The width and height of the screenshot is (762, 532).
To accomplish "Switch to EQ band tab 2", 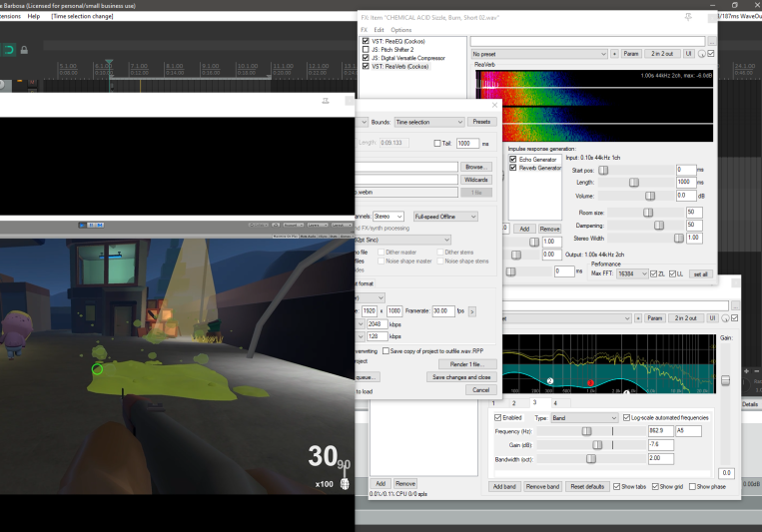I will tap(513, 403).
